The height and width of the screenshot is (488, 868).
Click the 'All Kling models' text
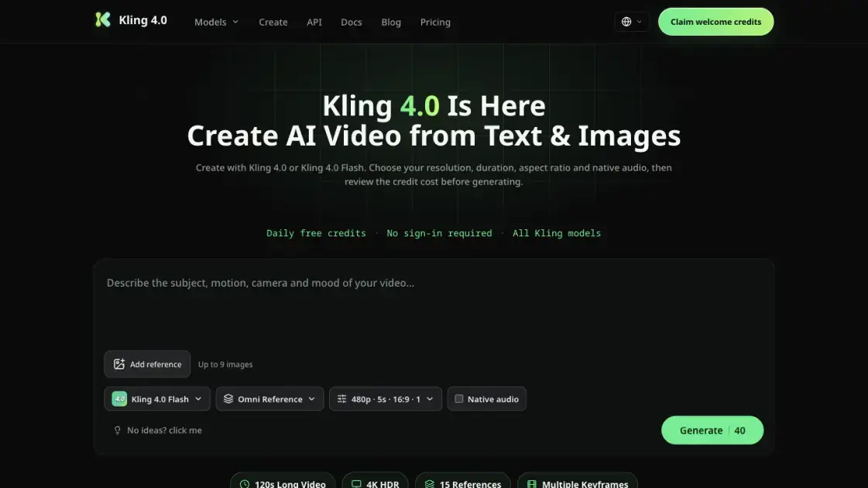[x=557, y=233]
